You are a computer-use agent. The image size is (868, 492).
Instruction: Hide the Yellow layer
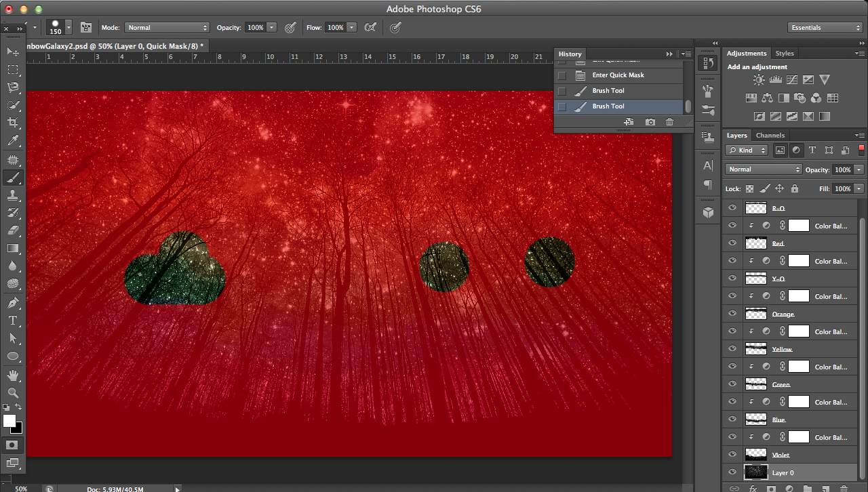pyautogui.click(x=732, y=349)
